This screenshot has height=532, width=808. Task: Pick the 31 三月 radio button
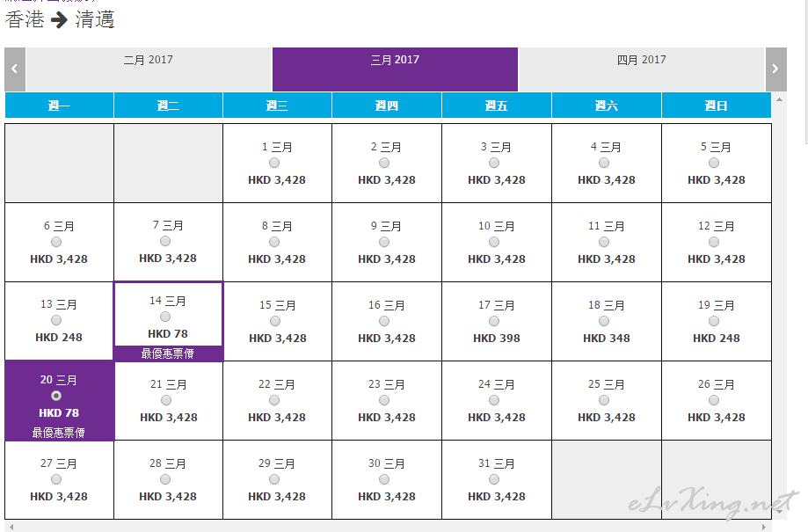point(494,479)
